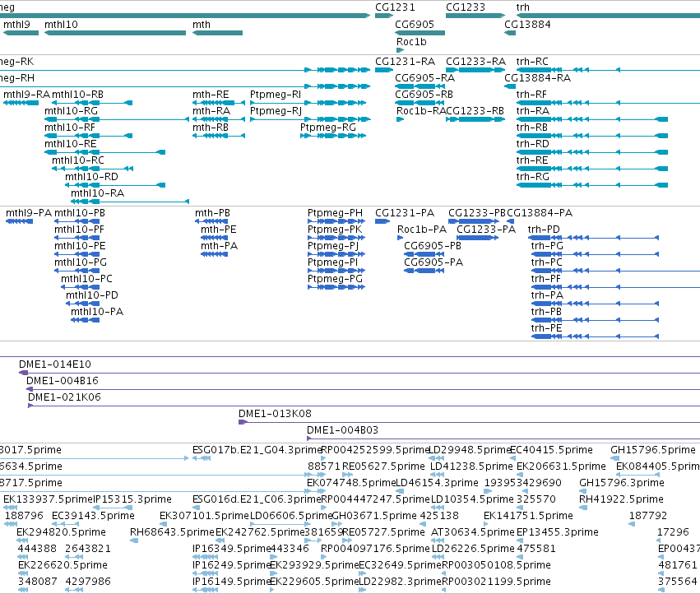
Task: Click BAC clone DME1-004B16
Action: (63, 381)
